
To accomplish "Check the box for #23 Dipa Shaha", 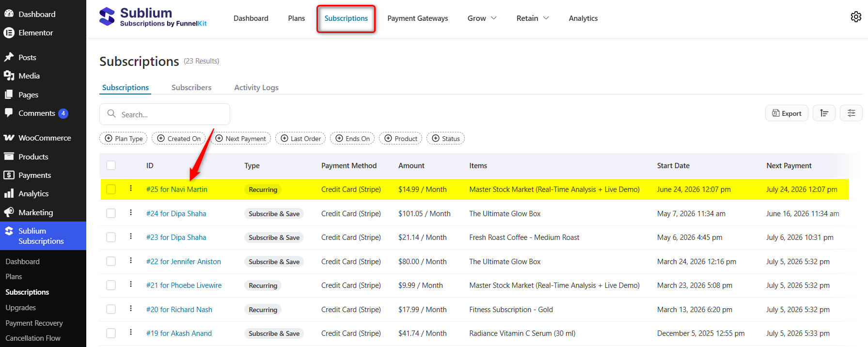I will click(111, 237).
